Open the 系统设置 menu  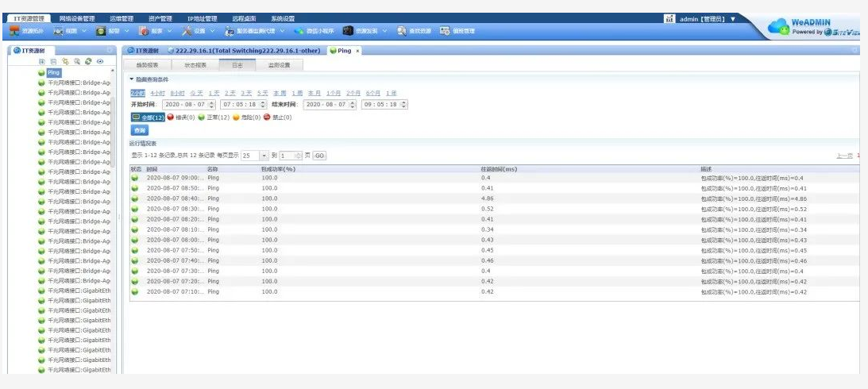pos(283,18)
